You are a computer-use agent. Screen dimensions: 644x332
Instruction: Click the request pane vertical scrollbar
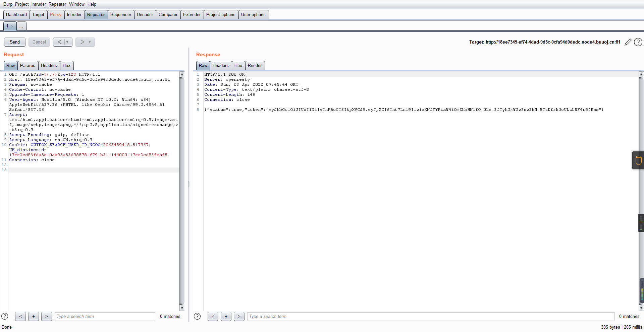pyautogui.click(x=182, y=191)
